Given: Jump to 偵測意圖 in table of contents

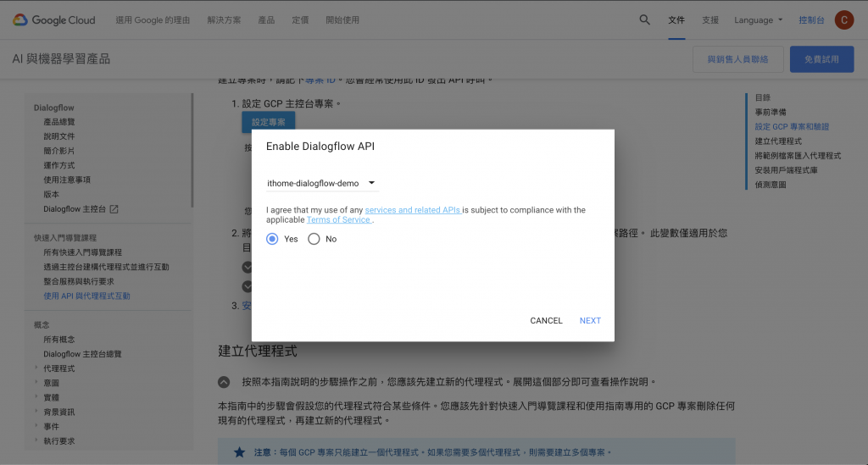Looking at the screenshot, I should (771, 185).
